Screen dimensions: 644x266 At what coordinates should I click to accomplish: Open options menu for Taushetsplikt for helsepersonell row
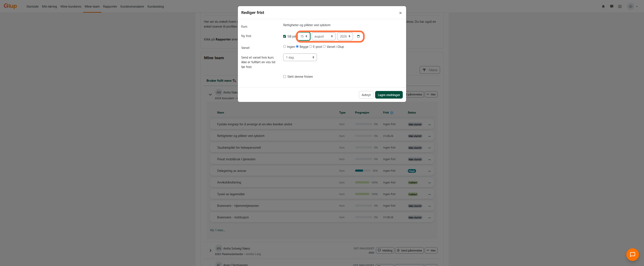429,148
